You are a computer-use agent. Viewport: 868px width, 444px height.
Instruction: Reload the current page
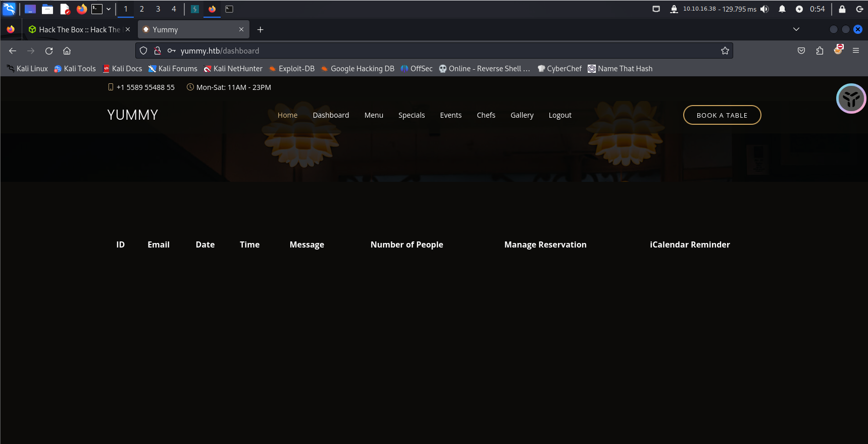(49, 51)
